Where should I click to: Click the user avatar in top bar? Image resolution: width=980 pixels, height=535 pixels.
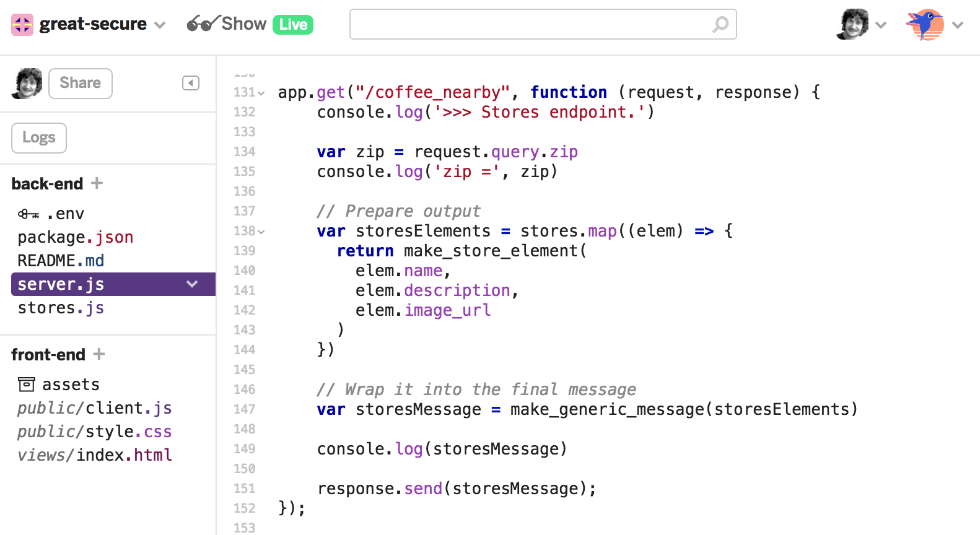coord(852,24)
